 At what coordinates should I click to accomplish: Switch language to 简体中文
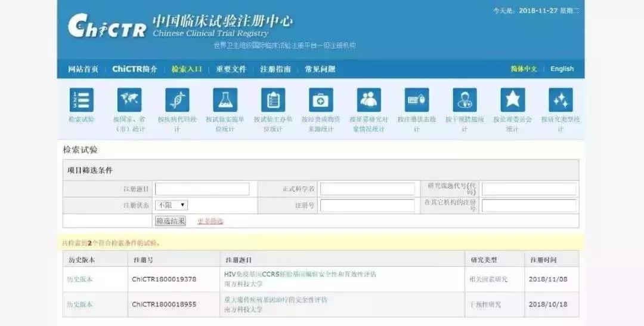pyautogui.click(x=524, y=69)
